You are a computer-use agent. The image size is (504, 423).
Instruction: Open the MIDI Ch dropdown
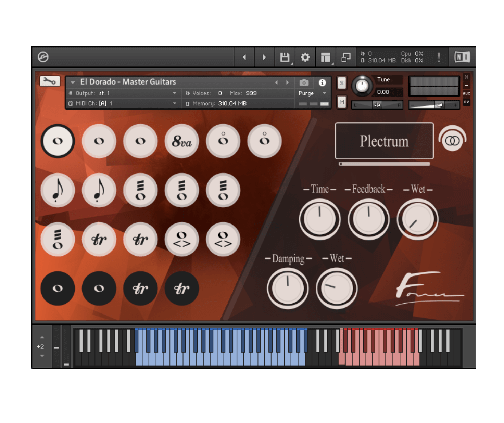pos(175,103)
